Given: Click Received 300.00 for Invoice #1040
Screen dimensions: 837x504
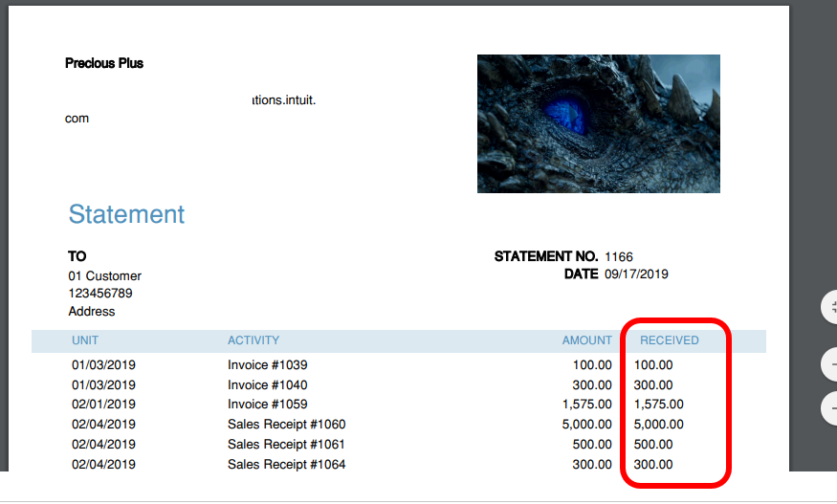Looking at the screenshot, I should tap(653, 385).
